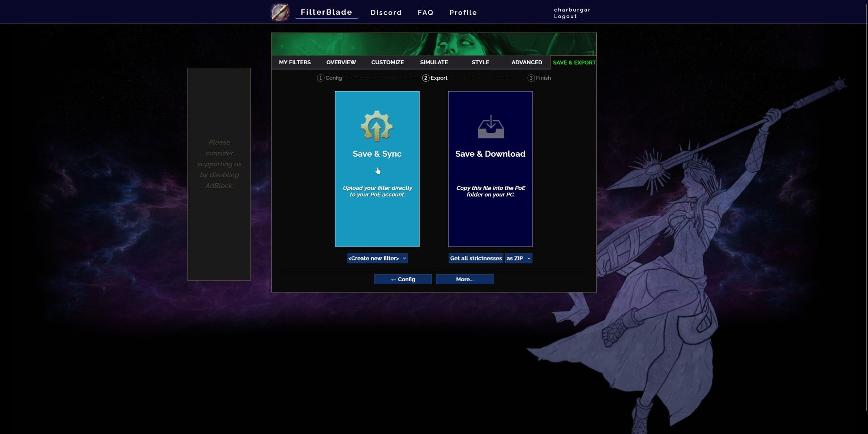Select step 3 Finish in wizard
The image size is (868, 434).
pyautogui.click(x=539, y=78)
